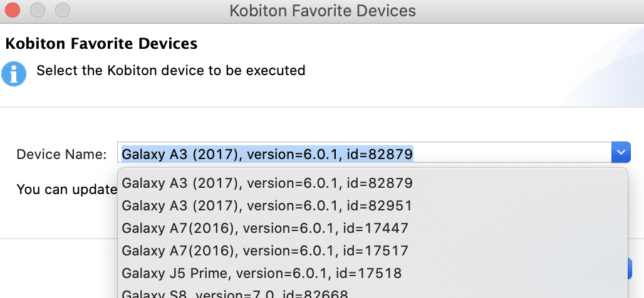Select Galaxy A3 (2017) id=82879 in list

267,183
